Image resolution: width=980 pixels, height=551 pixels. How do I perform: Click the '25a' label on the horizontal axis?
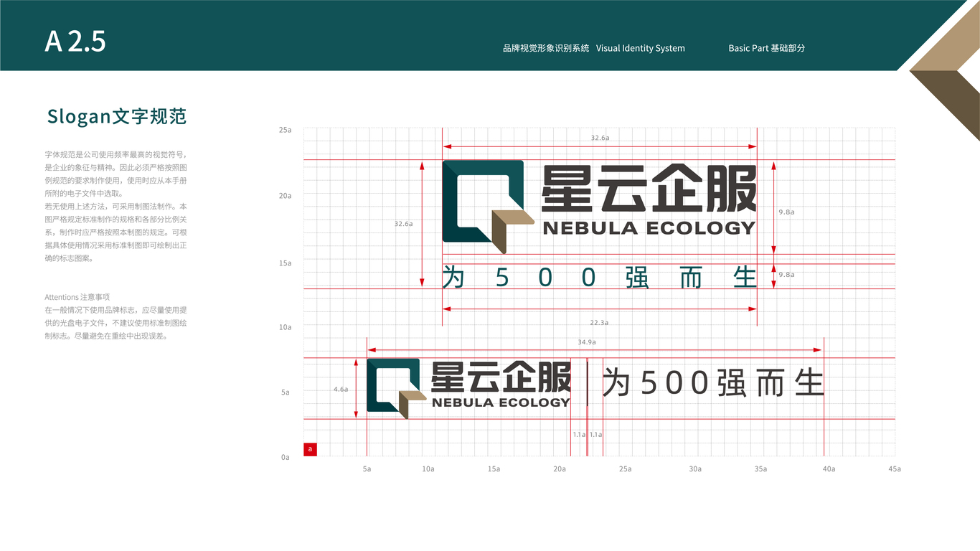tap(625, 469)
